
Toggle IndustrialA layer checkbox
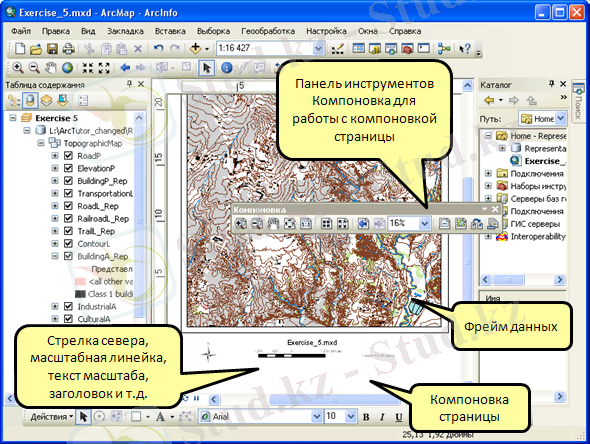[68, 306]
